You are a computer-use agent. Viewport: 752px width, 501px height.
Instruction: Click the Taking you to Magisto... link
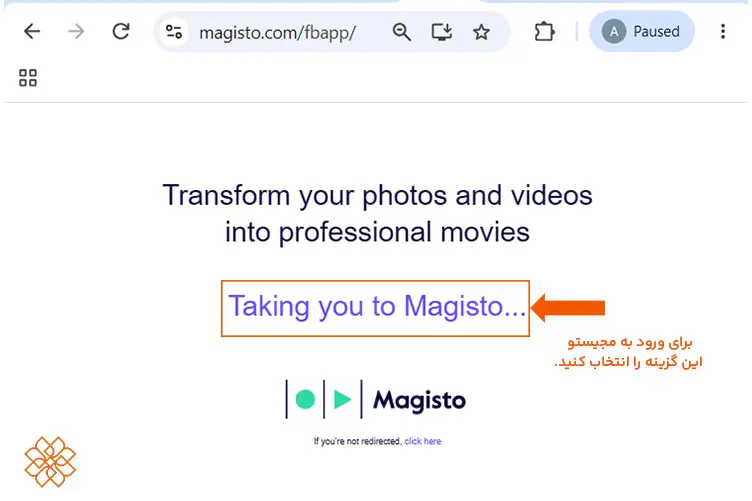[x=377, y=306]
